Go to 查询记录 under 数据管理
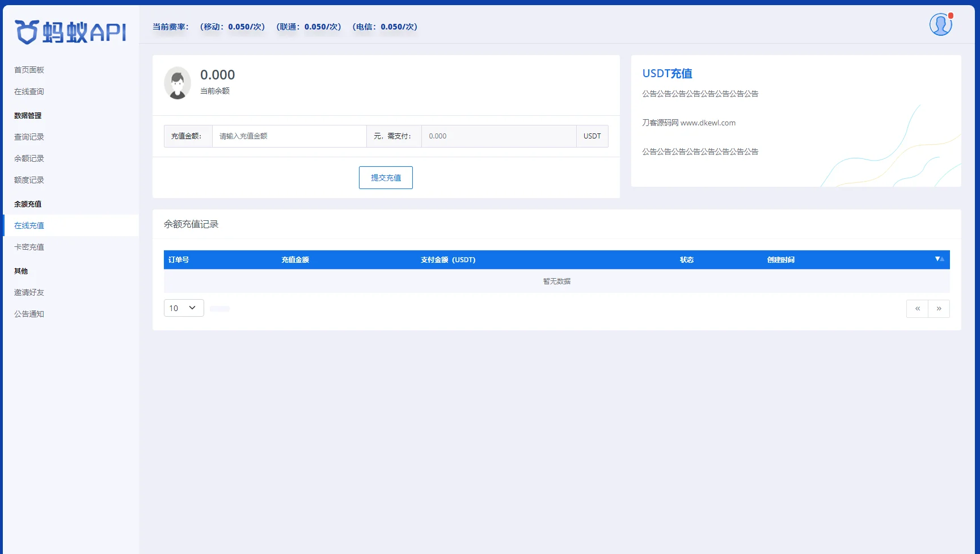 click(29, 136)
